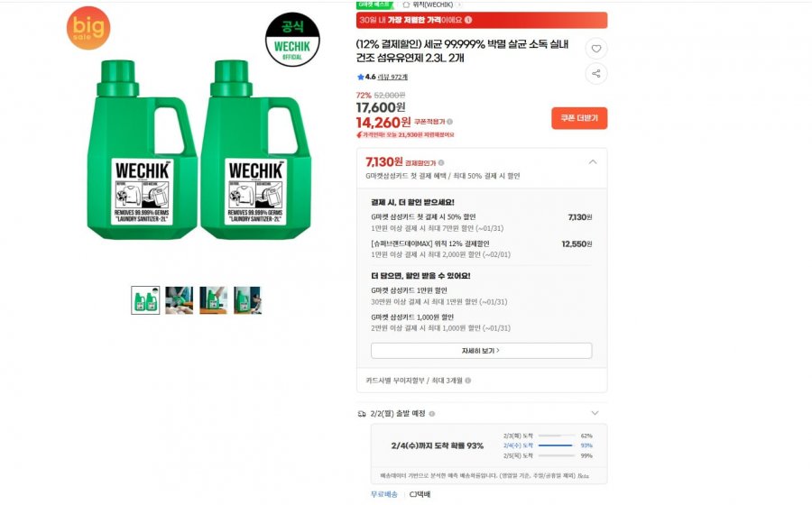Click 자세히 보기 to see discount details

pyautogui.click(x=481, y=351)
